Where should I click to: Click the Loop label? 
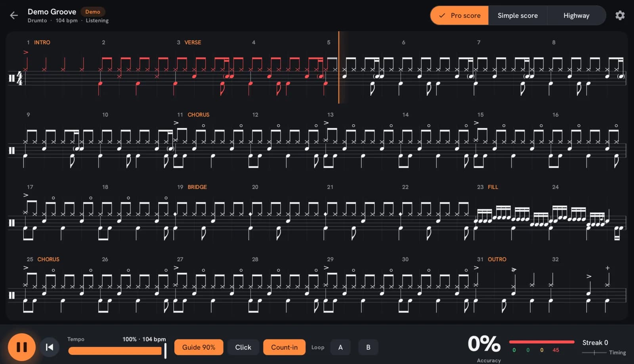pos(318,347)
